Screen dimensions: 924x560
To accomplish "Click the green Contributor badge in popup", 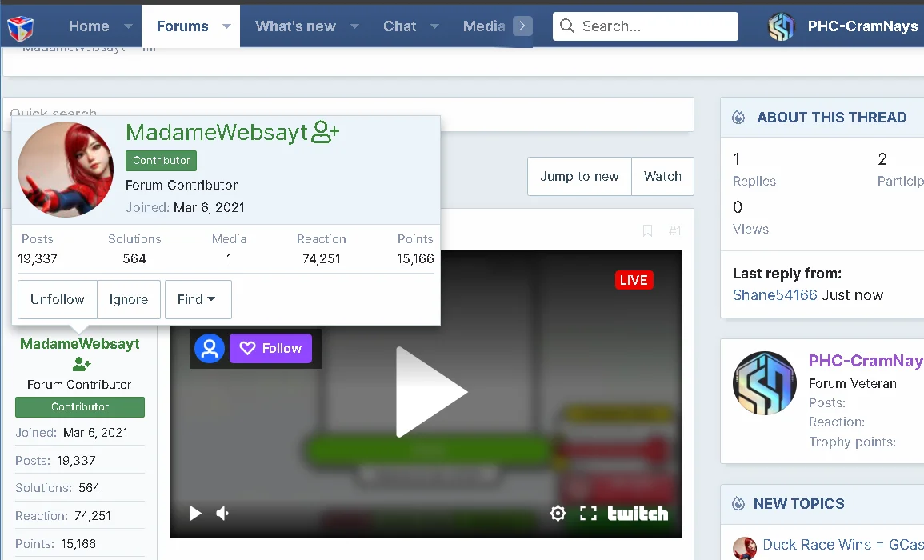I will tap(161, 160).
